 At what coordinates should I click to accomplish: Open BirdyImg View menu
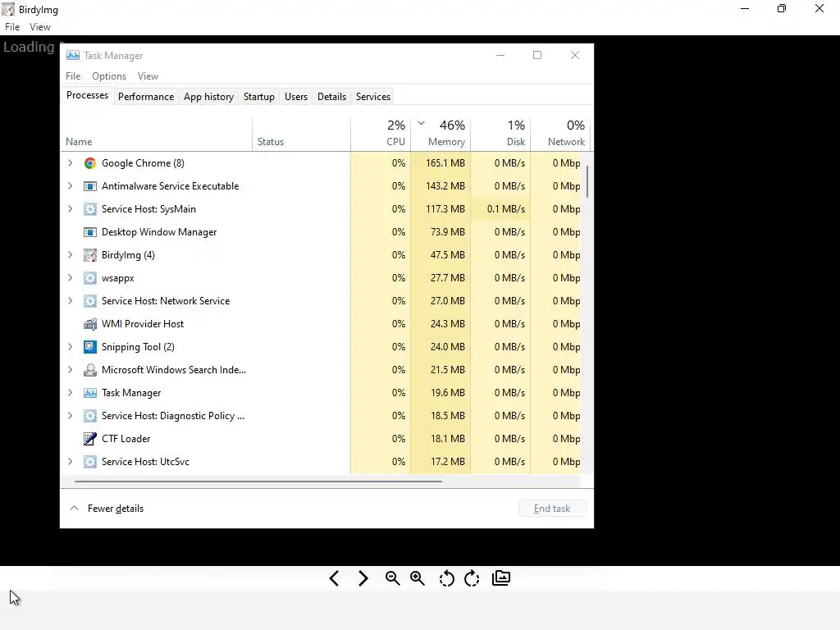point(39,27)
